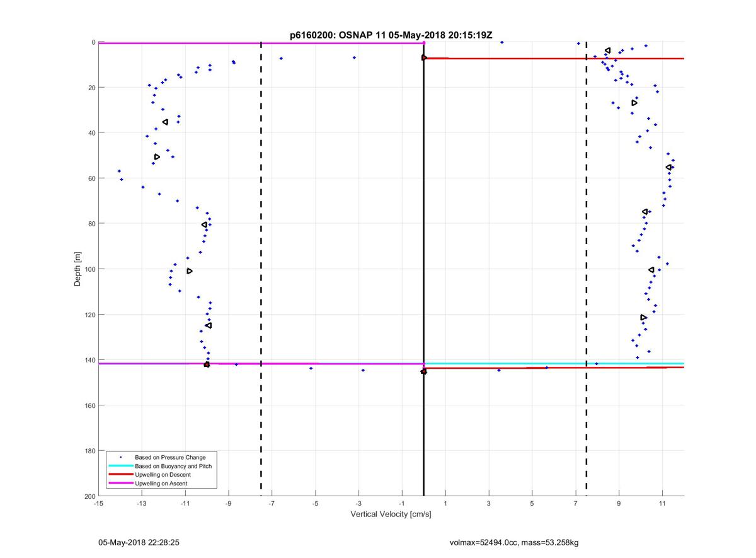756x558 pixels.
Task: Click the x-axis tick label '-13'
Action: click(142, 504)
